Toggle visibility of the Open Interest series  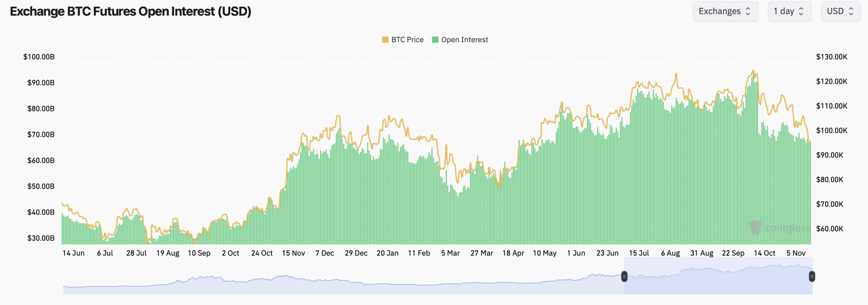(x=465, y=40)
